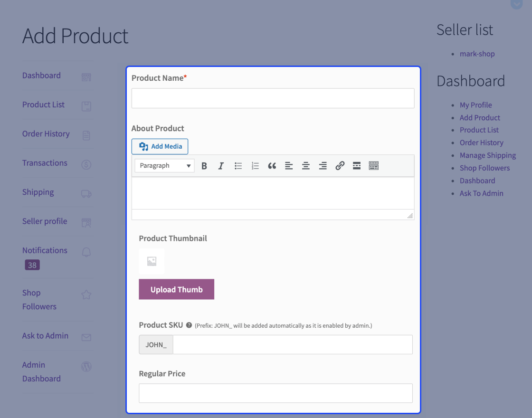
Task: Visit the mark-shop seller link
Action: click(477, 54)
